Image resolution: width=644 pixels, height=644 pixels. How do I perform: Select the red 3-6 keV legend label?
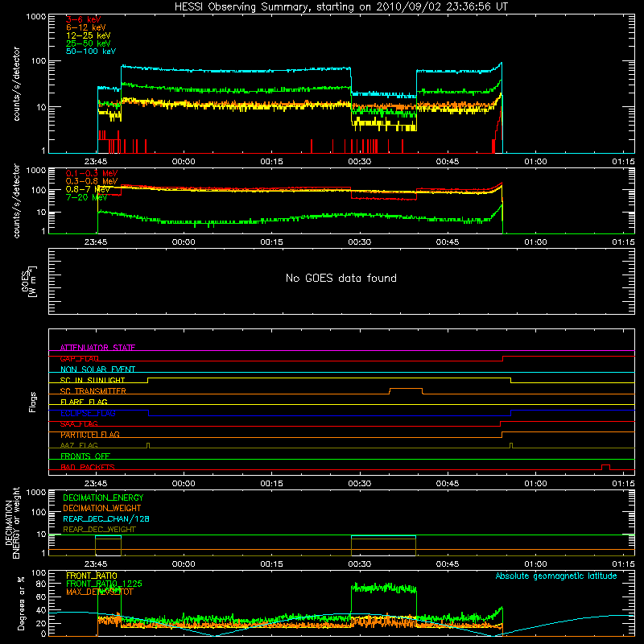pyautogui.click(x=83, y=19)
